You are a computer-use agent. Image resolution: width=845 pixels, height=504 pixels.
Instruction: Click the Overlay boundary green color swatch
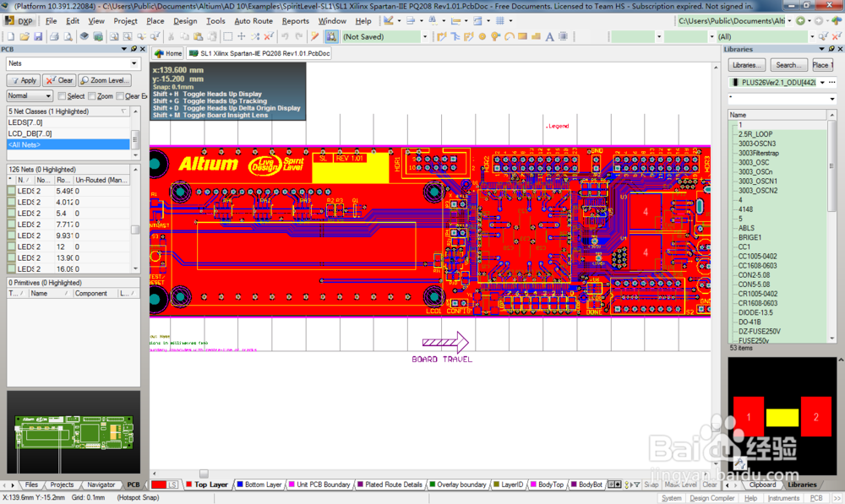point(432,485)
